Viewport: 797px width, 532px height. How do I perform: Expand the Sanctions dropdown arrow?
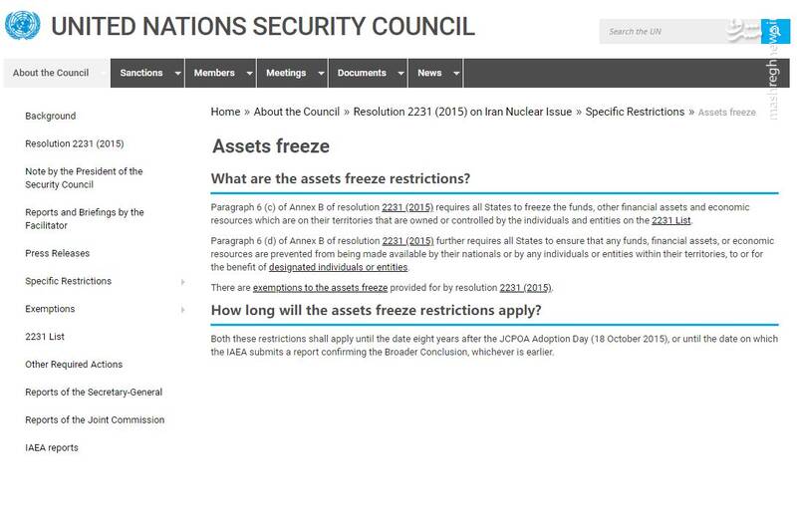(x=177, y=73)
